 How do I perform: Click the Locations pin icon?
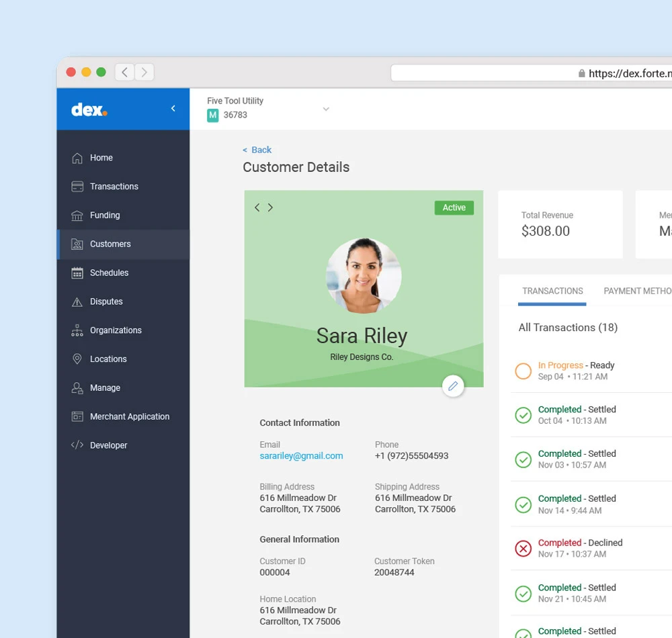[x=77, y=359]
